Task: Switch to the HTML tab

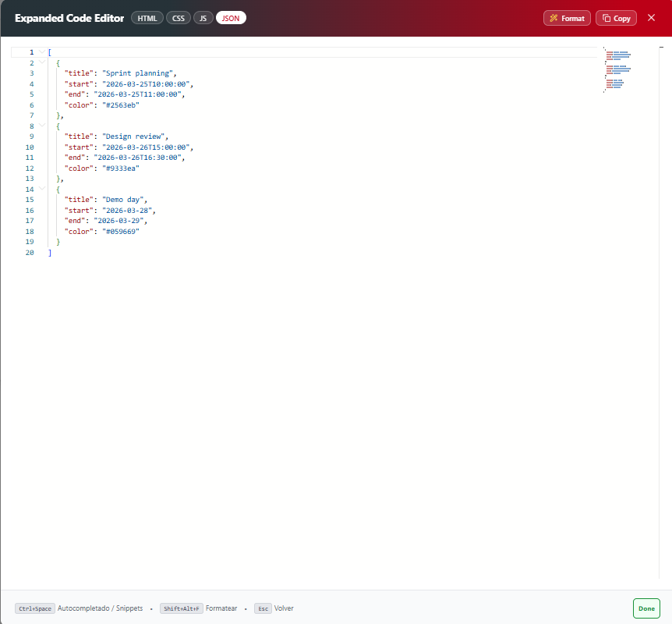Action: click(147, 18)
